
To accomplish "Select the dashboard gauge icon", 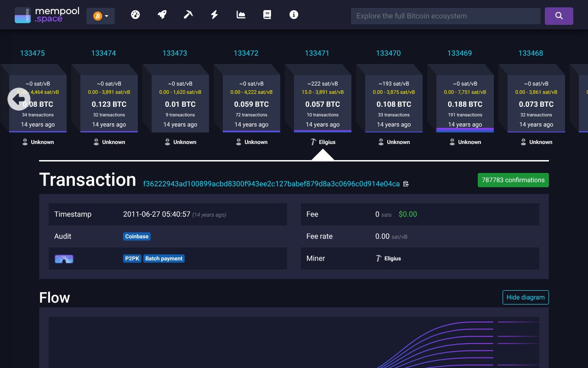I will click(x=135, y=14).
